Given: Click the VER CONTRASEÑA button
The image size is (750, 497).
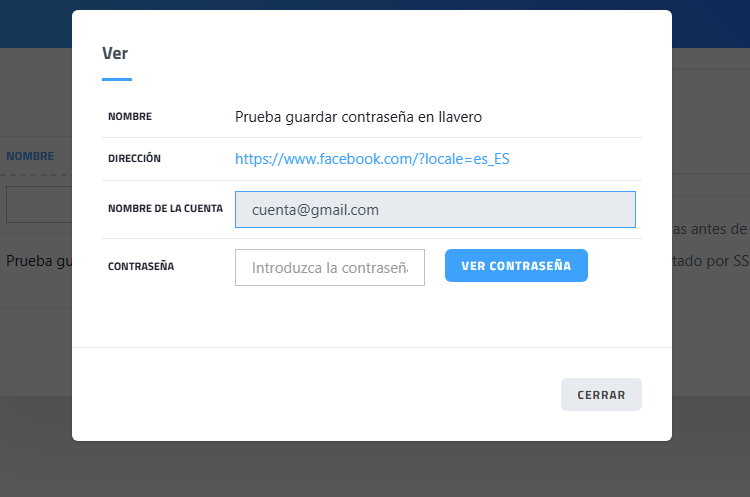Looking at the screenshot, I should [516, 266].
